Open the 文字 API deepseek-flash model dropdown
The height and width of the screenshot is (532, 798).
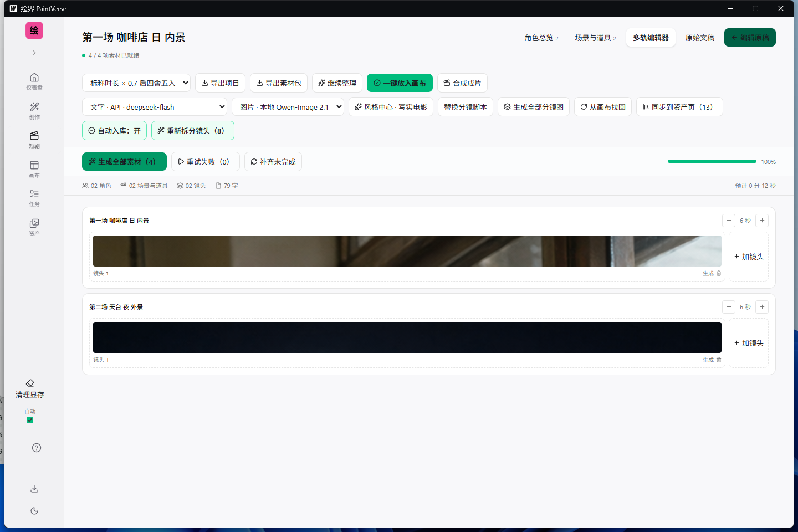coord(155,107)
